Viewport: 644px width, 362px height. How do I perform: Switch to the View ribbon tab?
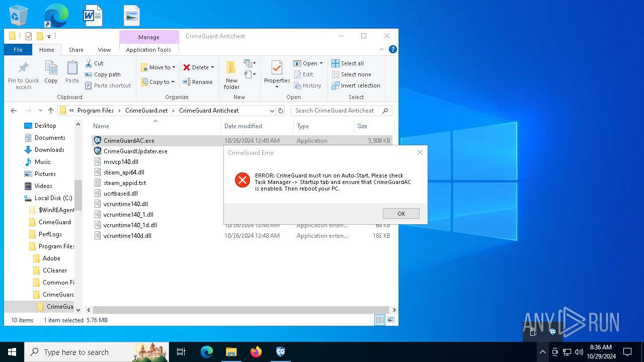point(104,50)
